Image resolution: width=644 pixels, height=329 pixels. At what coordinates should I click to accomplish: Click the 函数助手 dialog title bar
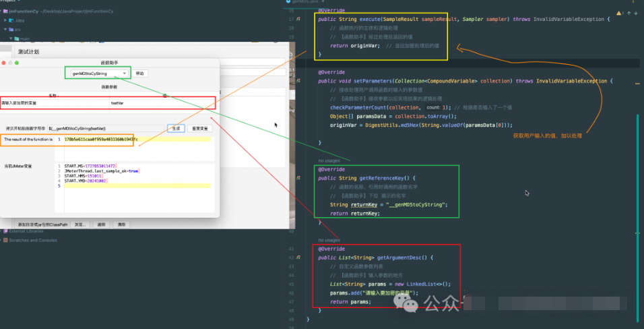(109, 63)
